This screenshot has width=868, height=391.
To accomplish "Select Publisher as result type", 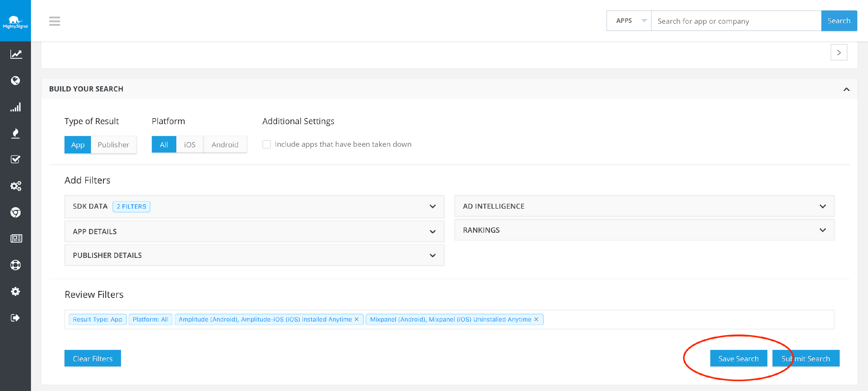I will pos(113,145).
